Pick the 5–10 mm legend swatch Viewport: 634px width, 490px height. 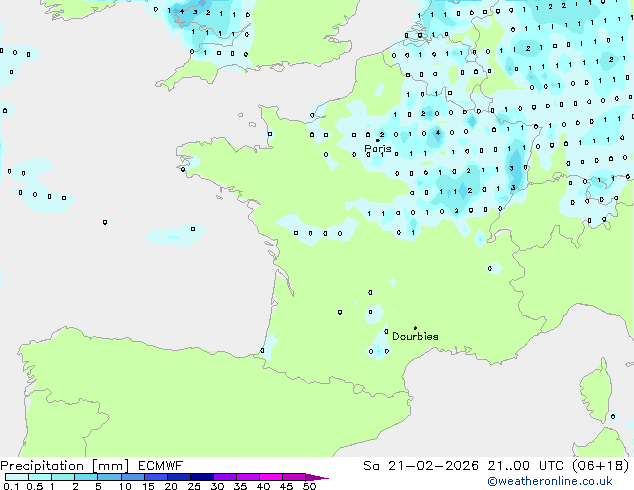[x=109, y=477]
